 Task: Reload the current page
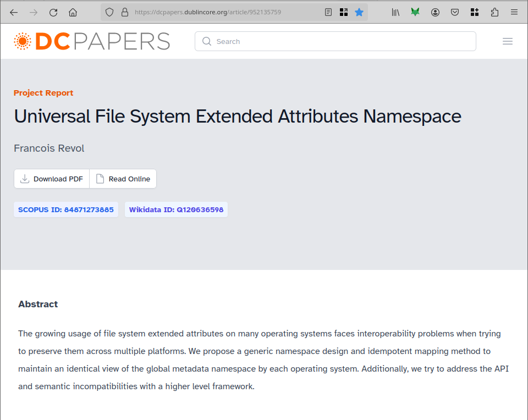(x=53, y=12)
